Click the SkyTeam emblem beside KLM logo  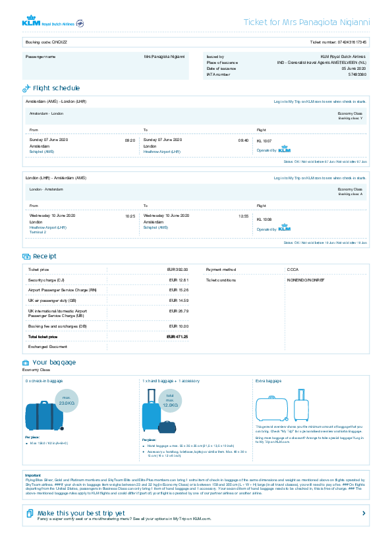click(x=80, y=23)
